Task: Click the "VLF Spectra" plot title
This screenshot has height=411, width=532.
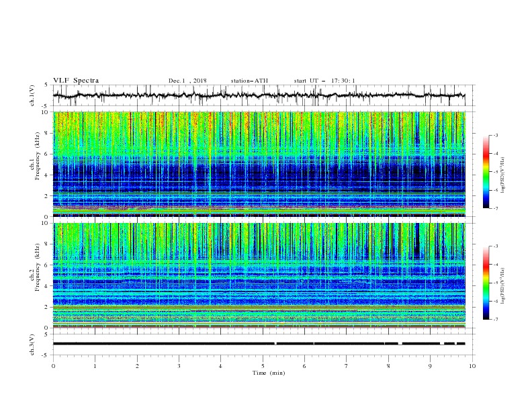Action: tap(76, 81)
